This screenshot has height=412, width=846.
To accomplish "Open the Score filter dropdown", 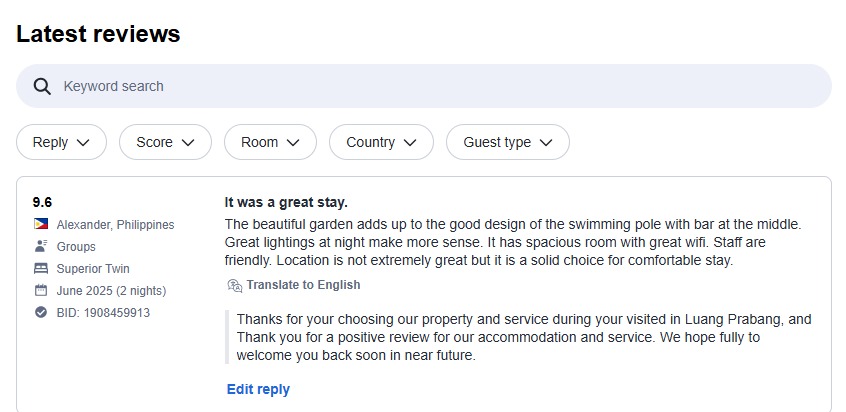I will pyautogui.click(x=165, y=142).
